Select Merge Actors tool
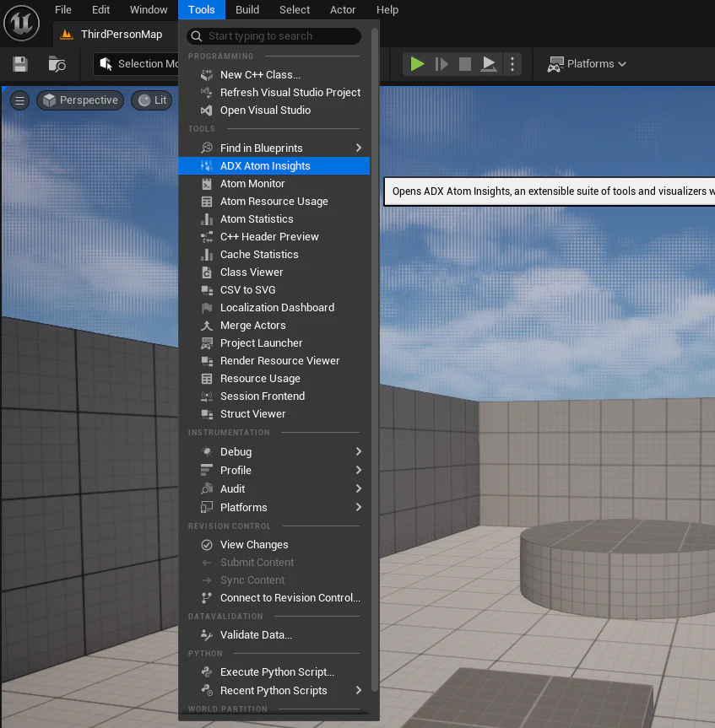The height and width of the screenshot is (728, 715). (274, 325)
